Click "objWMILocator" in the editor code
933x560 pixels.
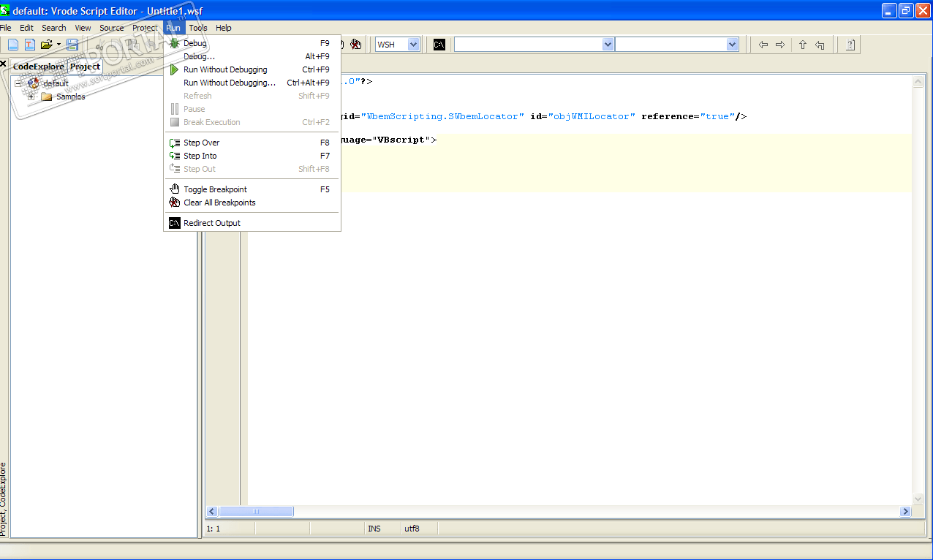point(592,116)
